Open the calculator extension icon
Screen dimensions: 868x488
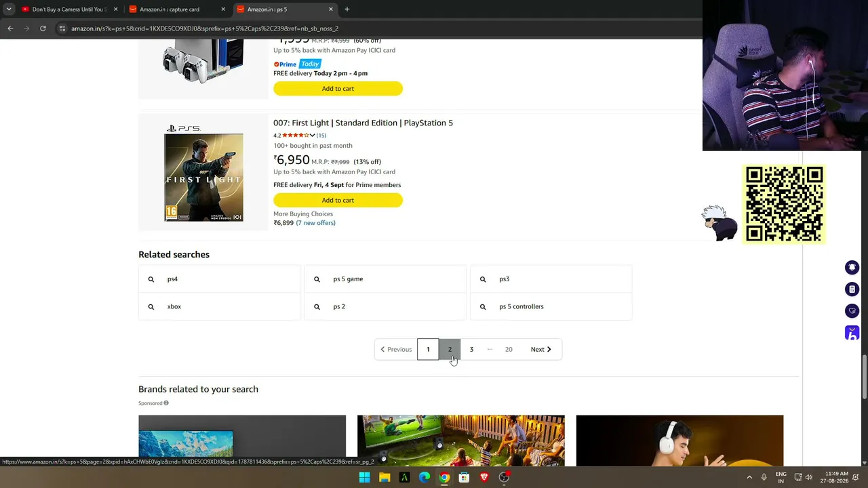click(852, 289)
